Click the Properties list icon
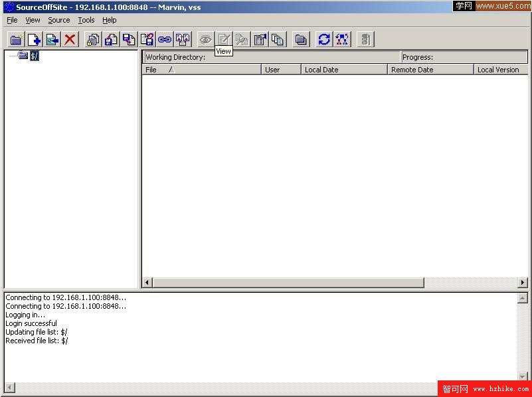 tap(260, 40)
